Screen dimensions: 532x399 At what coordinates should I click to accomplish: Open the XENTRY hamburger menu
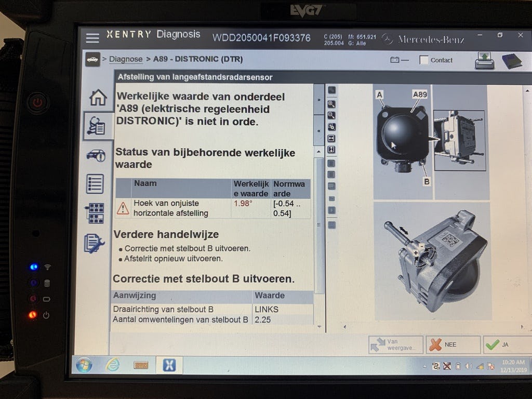point(92,38)
